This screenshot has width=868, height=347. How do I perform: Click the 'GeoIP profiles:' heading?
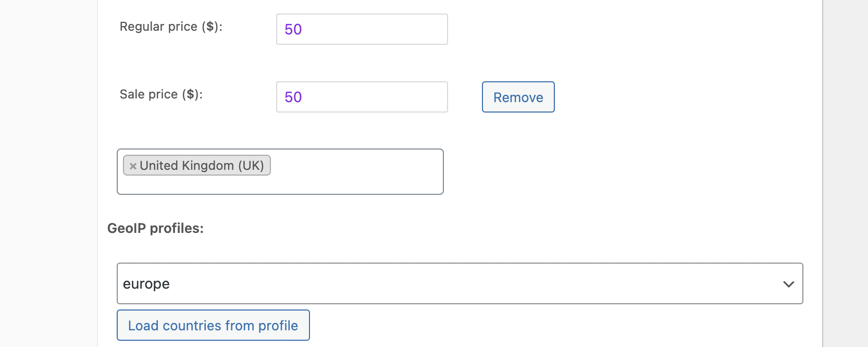[x=155, y=228]
